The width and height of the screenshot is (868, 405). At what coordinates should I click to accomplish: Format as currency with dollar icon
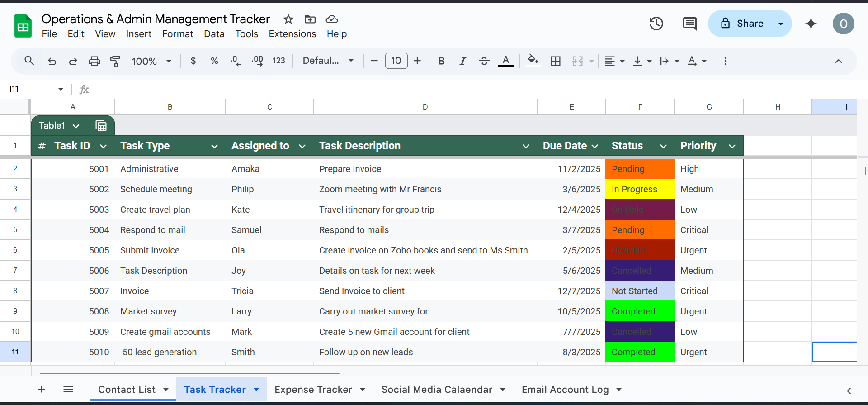193,61
